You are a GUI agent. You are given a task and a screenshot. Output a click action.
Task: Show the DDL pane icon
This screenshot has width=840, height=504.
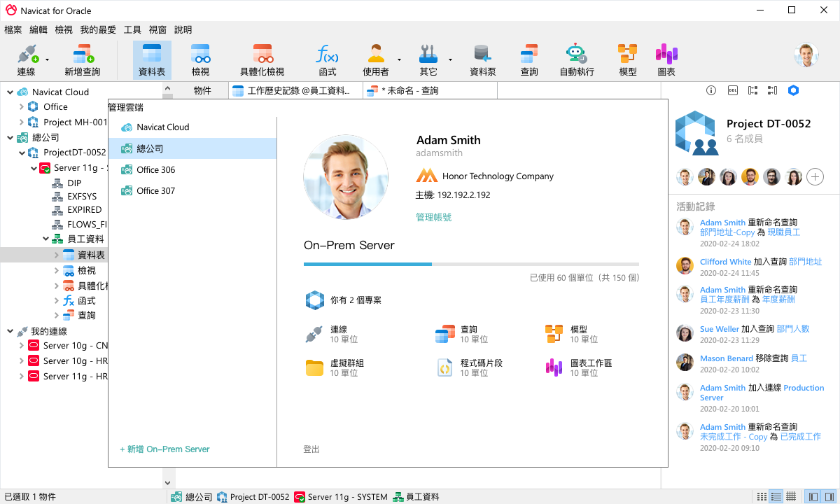coord(733,90)
